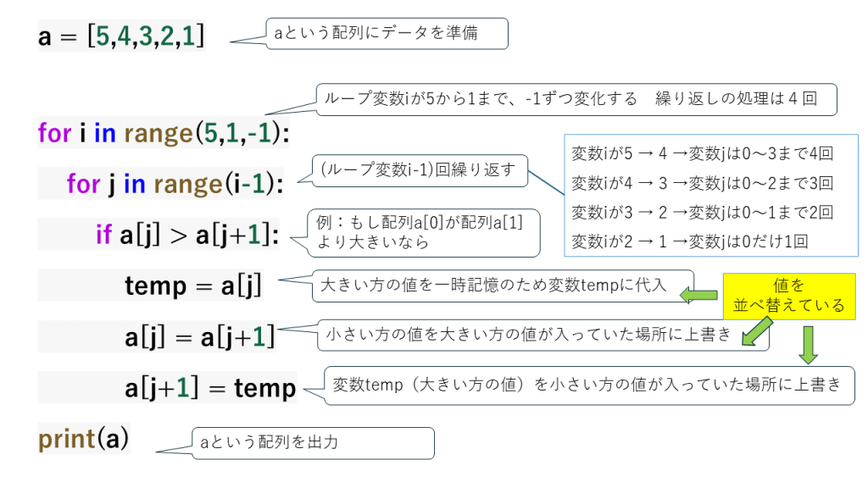Click the print(a) statement

[x=83, y=439]
